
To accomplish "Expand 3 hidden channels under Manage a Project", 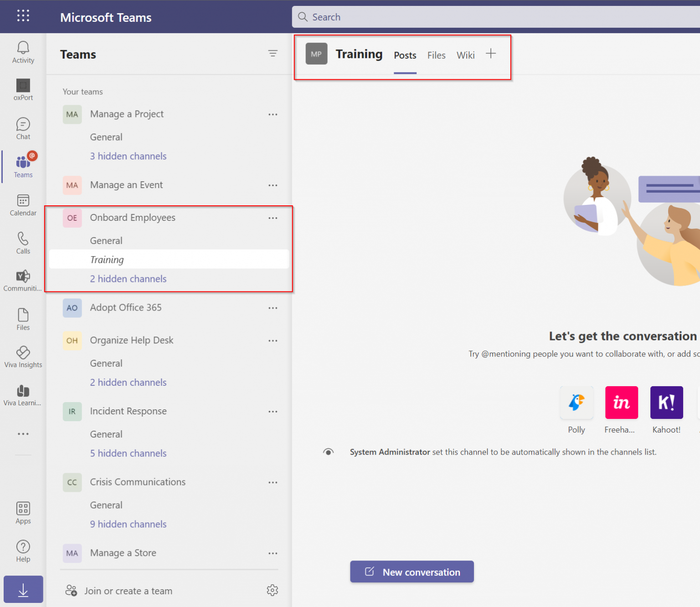I will pyautogui.click(x=128, y=156).
